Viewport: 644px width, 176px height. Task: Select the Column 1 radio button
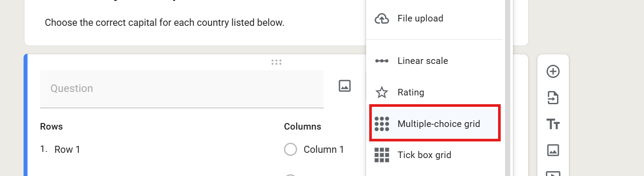click(291, 149)
